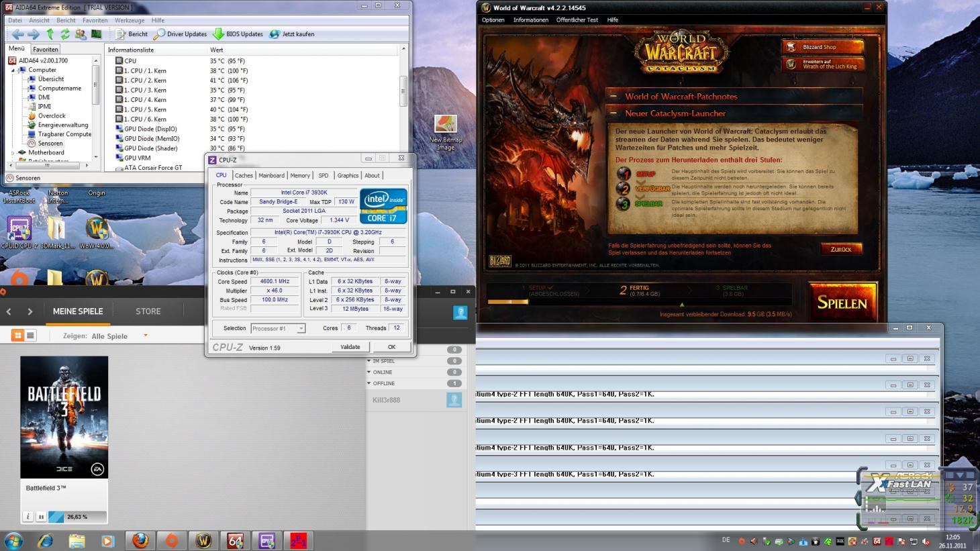Click AIDA64 green up arrow icon

(x=50, y=34)
